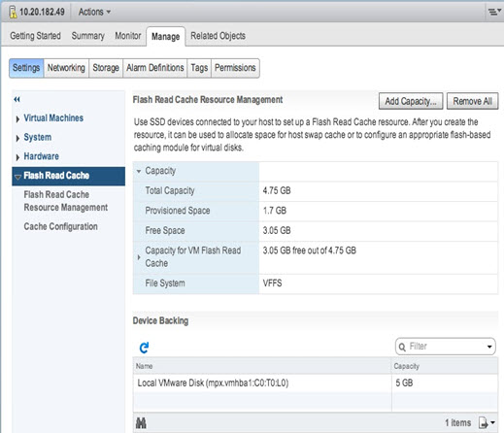Switch to the Monitor tab

coord(128,36)
